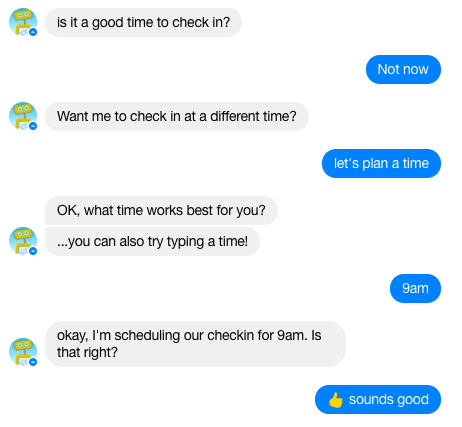Open bot avatar next to "Want me to check in"
The image size is (462, 427).
[23, 116]
